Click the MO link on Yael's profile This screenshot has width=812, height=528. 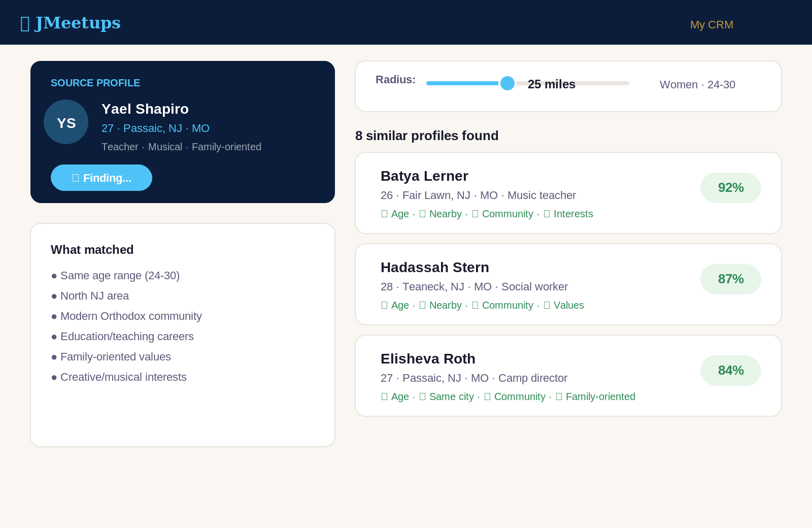point(201,128)
